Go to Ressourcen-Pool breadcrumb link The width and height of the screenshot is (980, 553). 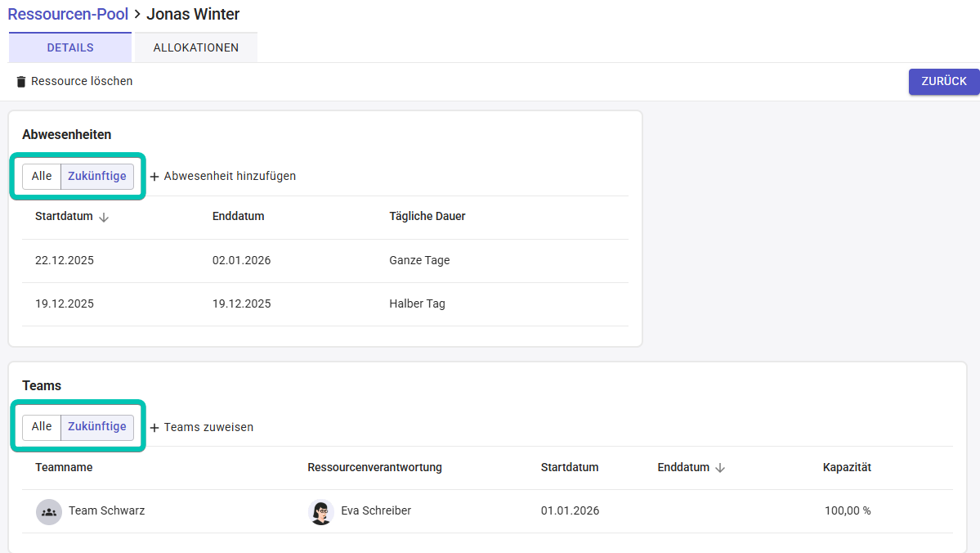click(x=68, y=14)
